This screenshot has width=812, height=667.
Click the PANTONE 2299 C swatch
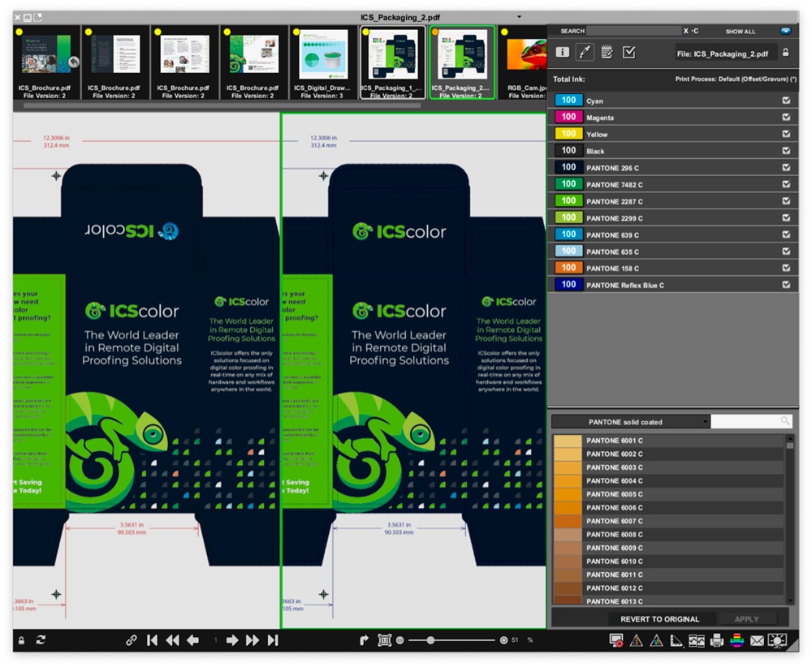click(x=568, y=217)
